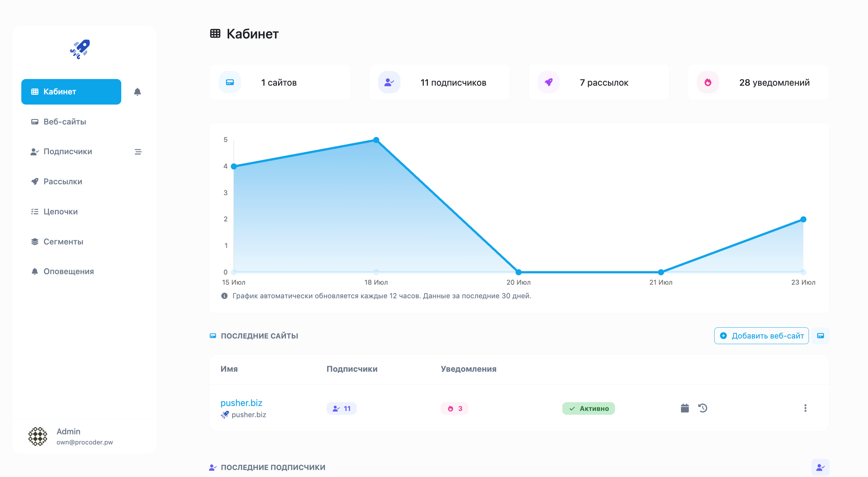868x477 pixels.
Task: Open Сегменты in sidebar
Action: pyautogui.click(x=63, y=242)
